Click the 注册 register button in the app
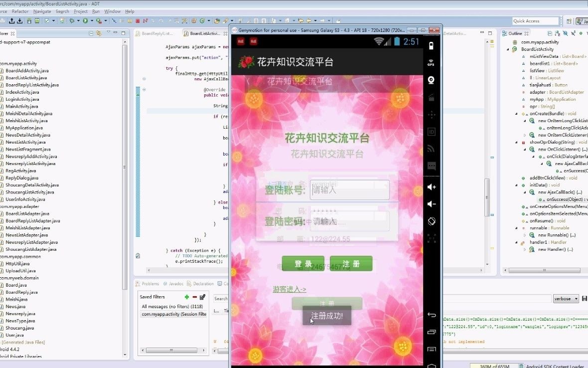The width and height of the screenshot is (588, 368). (x=351, y=265)
